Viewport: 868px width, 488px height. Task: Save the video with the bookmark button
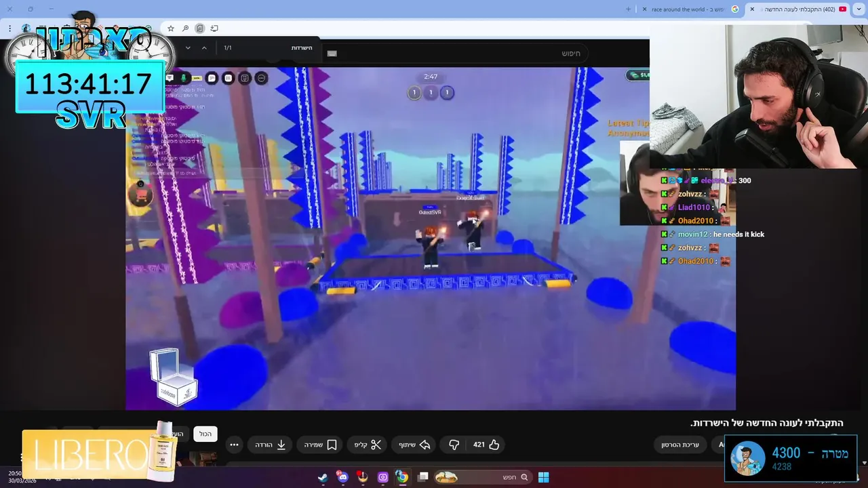[x=320, y=445]
